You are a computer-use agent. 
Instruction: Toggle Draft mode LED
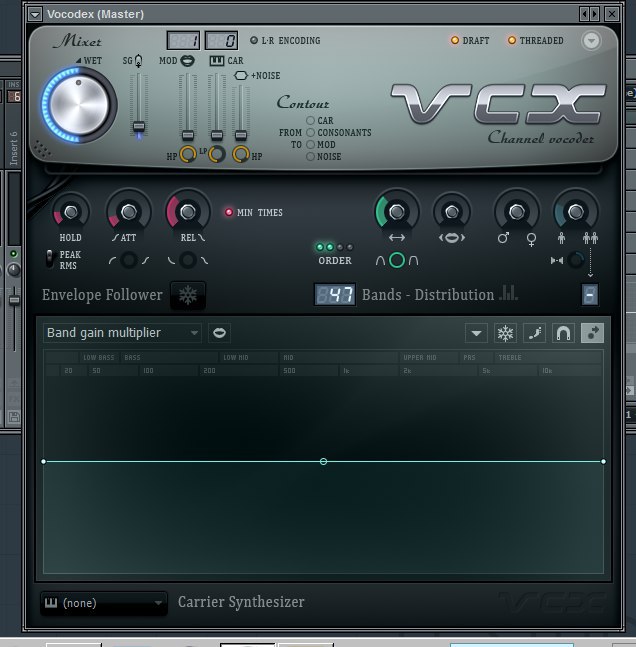coord(455,40)
